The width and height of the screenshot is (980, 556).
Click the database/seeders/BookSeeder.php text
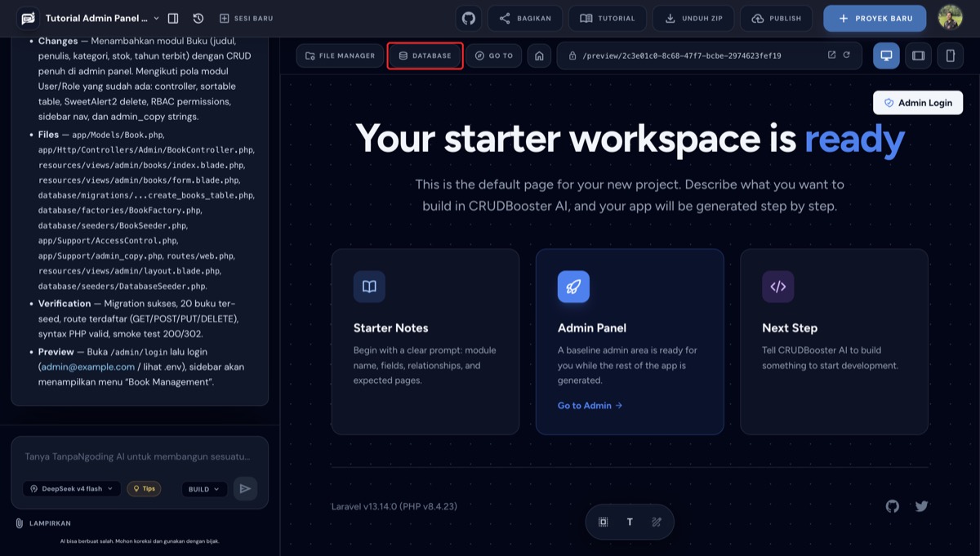(x=113, y=225)
